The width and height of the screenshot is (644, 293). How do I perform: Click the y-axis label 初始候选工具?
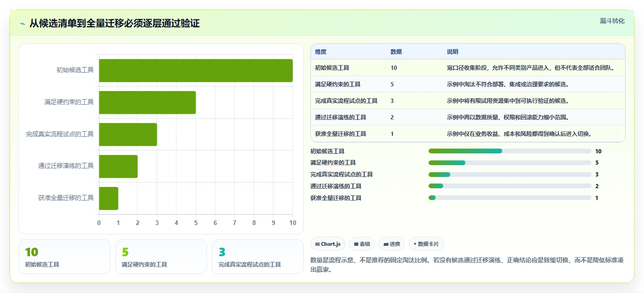[75, 70]
